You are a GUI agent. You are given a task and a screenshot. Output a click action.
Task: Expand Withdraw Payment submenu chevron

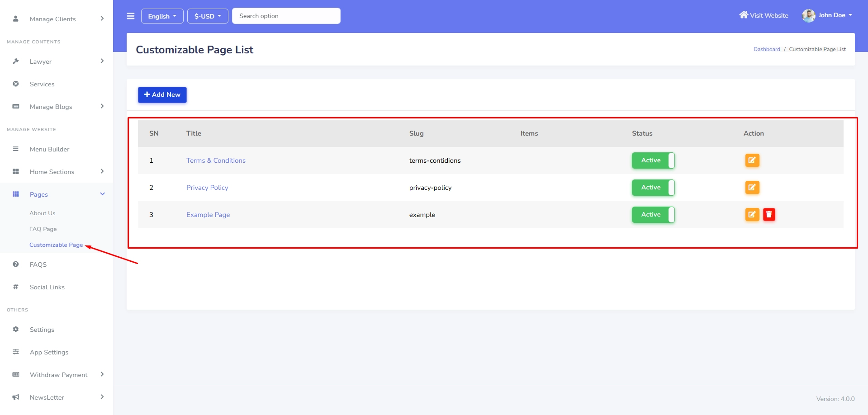point(102,374)
